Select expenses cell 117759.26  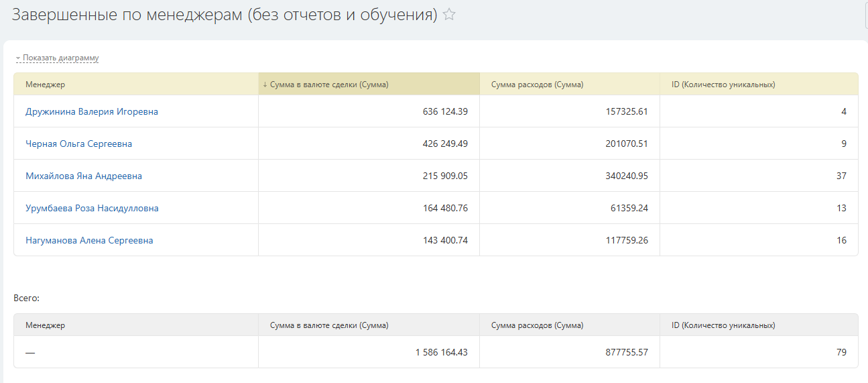(625, 240)
